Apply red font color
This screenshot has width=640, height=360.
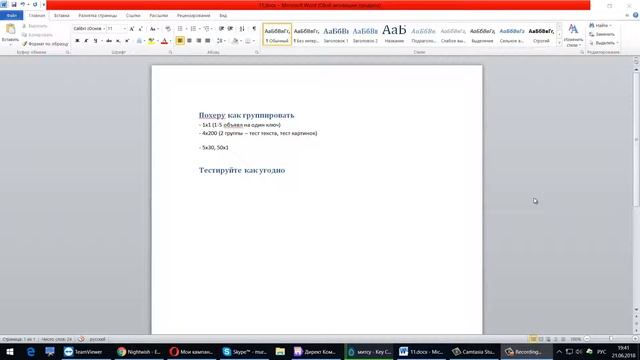164,41
